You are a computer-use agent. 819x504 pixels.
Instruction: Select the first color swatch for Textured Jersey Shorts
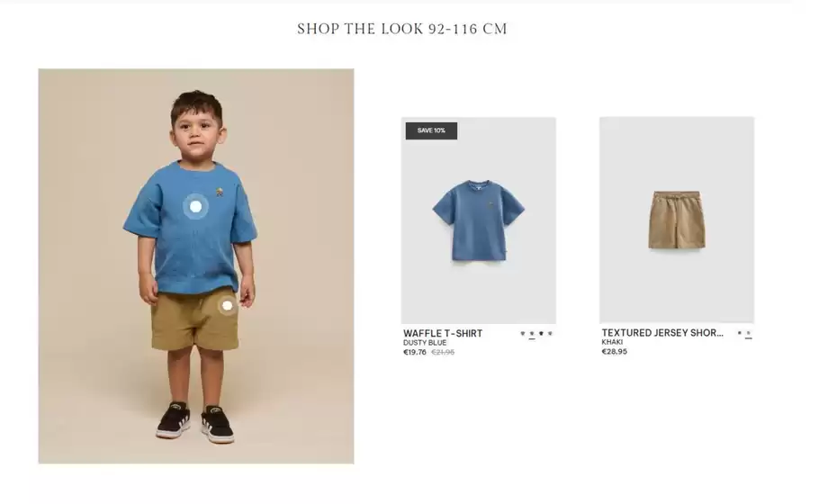(x=740, y=333)
